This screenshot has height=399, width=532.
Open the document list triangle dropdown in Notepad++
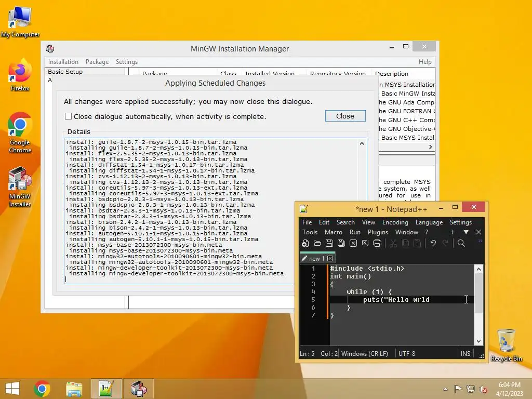pos(466,232)
